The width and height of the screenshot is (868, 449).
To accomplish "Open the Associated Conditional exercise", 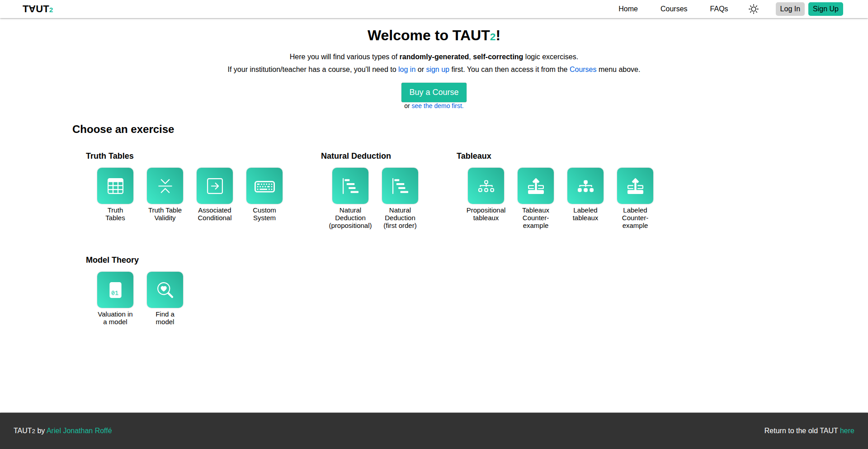I will [214, 186].
